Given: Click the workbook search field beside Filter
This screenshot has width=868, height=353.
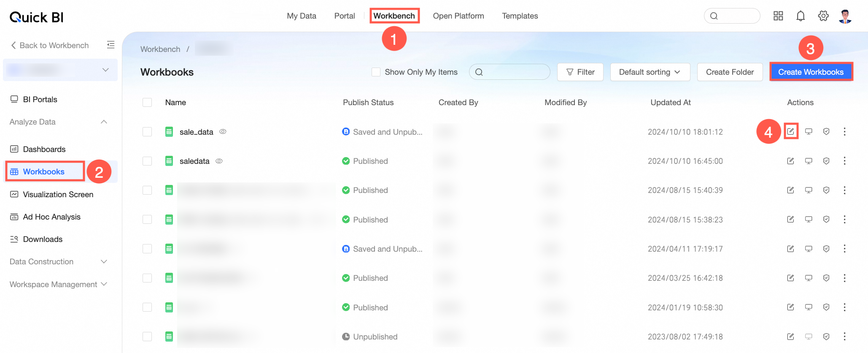Looking at the screenshot, I should [x=509, y=72].
